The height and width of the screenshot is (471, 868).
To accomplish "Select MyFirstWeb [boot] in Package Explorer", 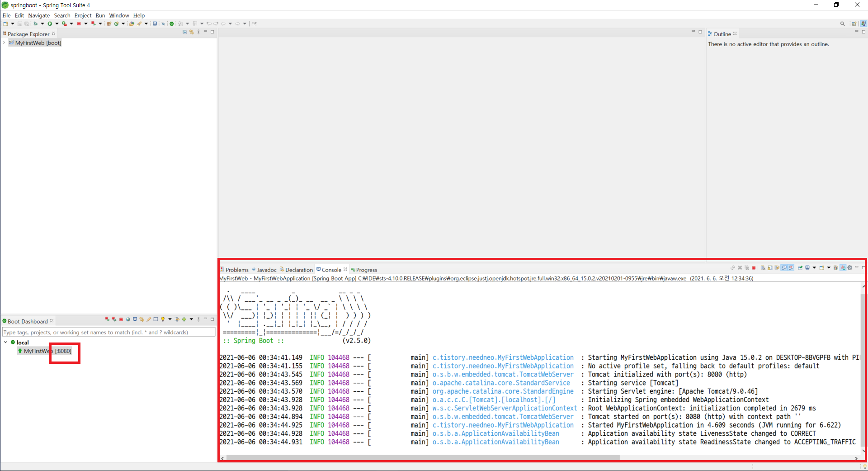I will [35, 43].
